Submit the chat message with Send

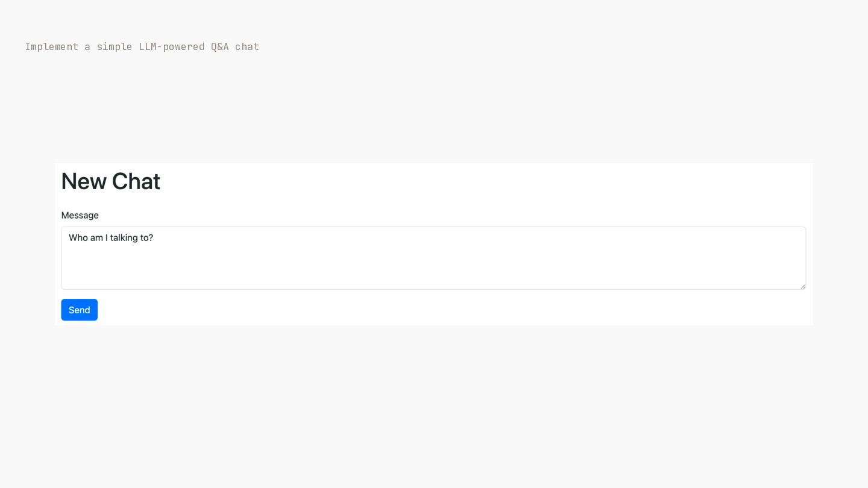click(79, 310)
